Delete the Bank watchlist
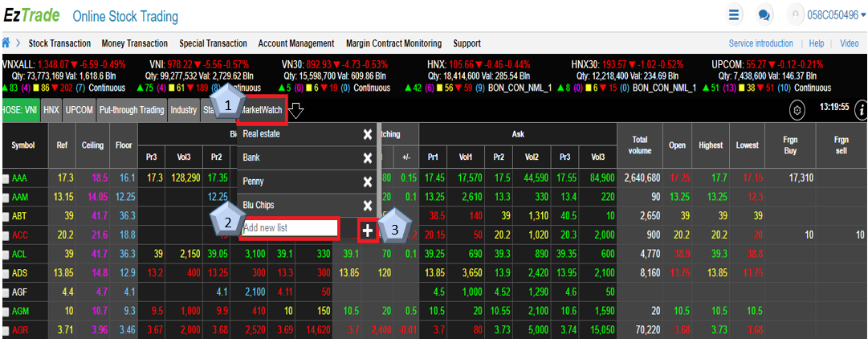The height and width of the screenshot is (339, 868). point(368,158)
